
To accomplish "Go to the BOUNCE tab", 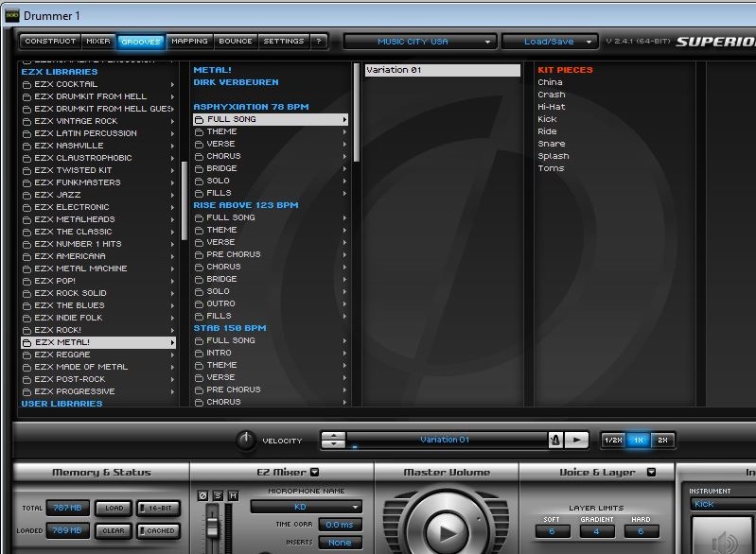I will pyautogui.click(x=236, y=42).
